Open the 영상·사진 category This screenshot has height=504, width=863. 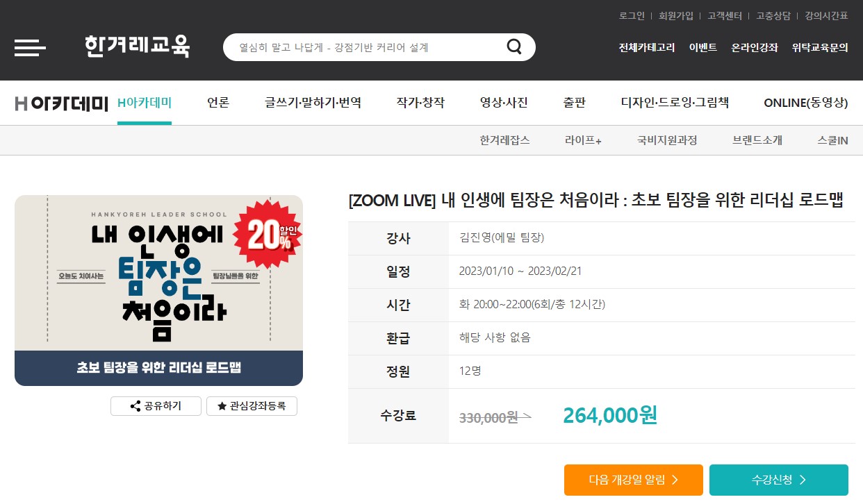504,103
